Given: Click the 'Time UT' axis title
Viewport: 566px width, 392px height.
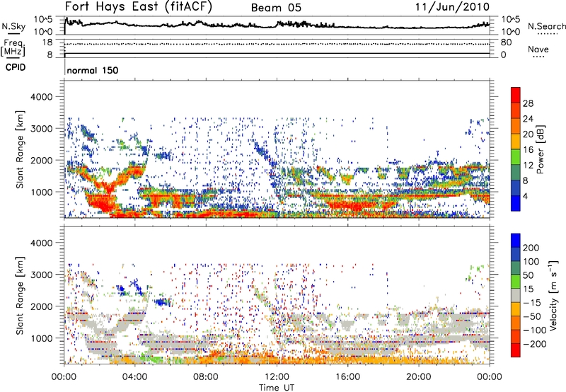Looking at the screenshot, I should pyautogui.click(x=277, y=388).
